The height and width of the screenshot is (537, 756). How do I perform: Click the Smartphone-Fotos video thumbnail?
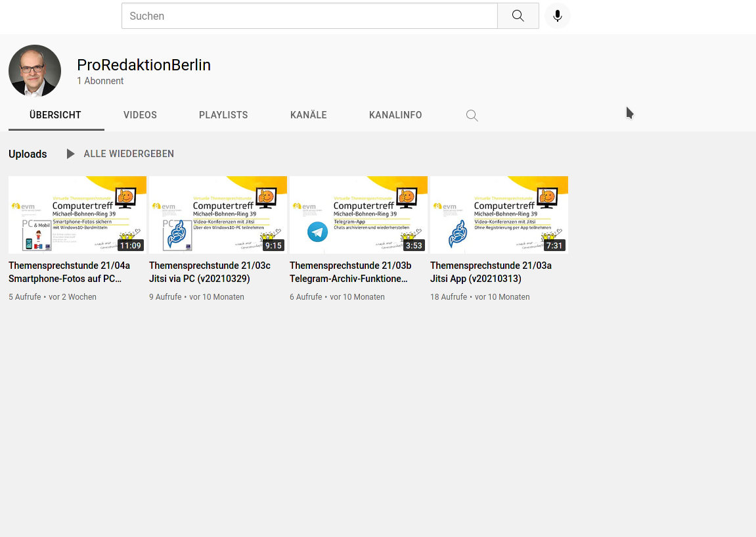coord(77,214)
